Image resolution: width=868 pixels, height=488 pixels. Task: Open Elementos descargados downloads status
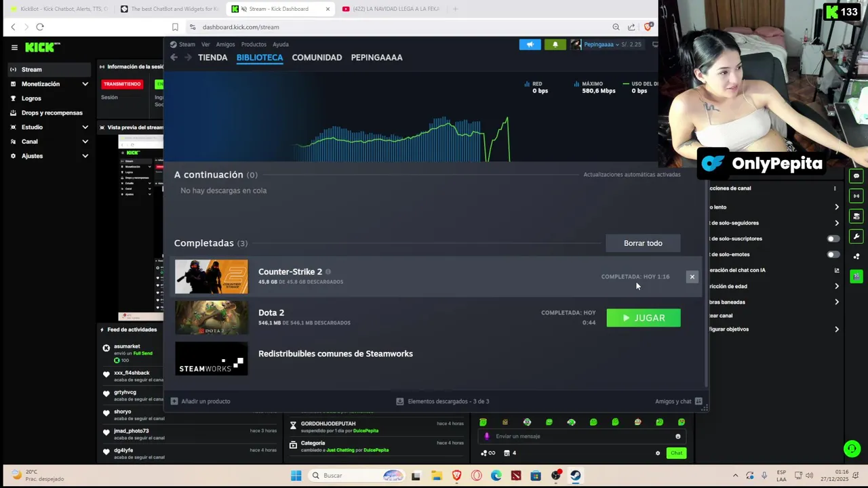[x=442, y=401]
